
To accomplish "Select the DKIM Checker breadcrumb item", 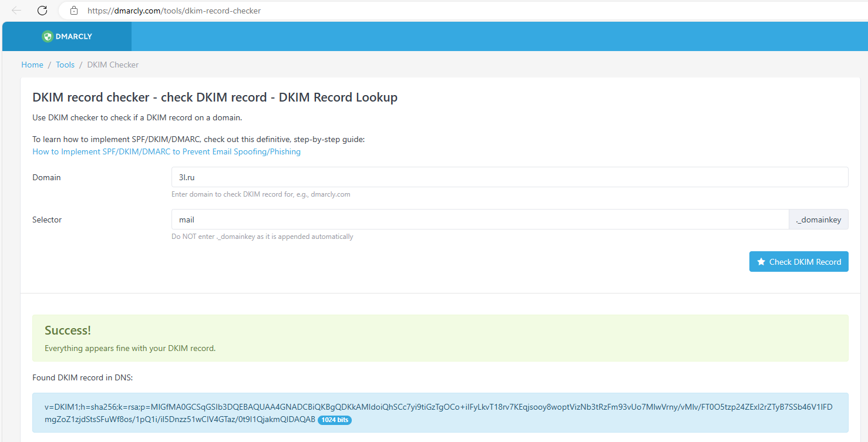I will [x=113, y=65].
